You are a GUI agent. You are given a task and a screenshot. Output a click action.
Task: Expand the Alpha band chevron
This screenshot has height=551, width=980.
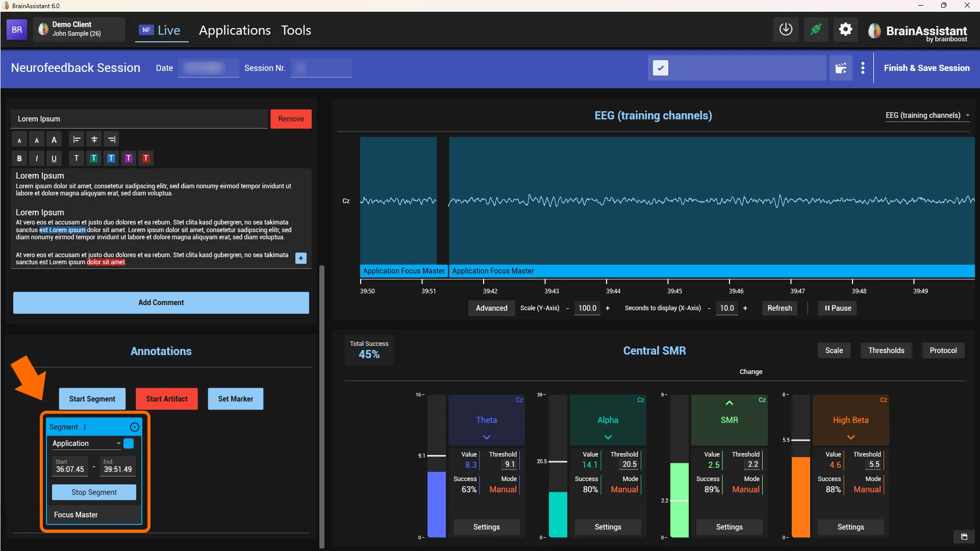tap(608, 437)
